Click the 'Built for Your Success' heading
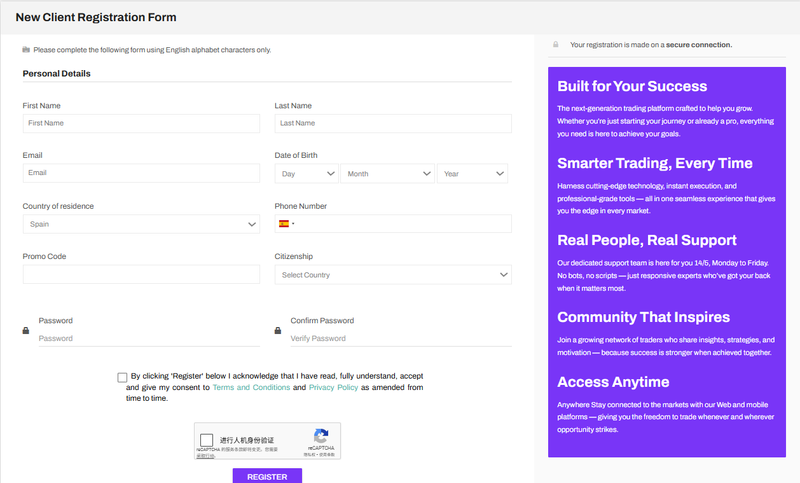Screen dimensions: 800x483 click(632, 86)
